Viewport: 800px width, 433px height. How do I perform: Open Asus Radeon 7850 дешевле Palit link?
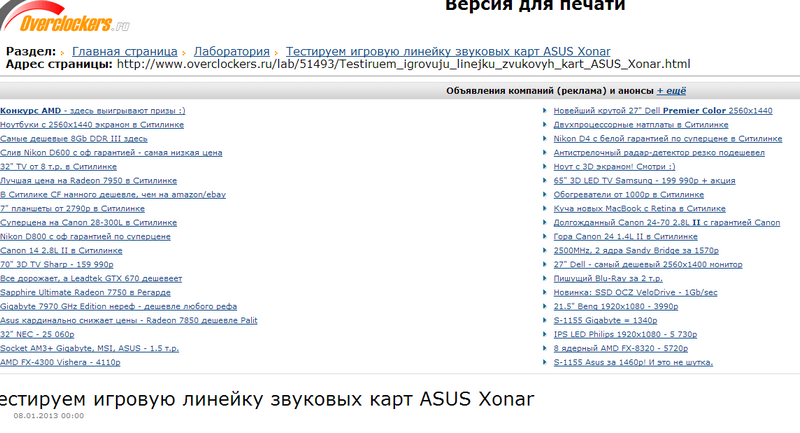pos(129,320)
